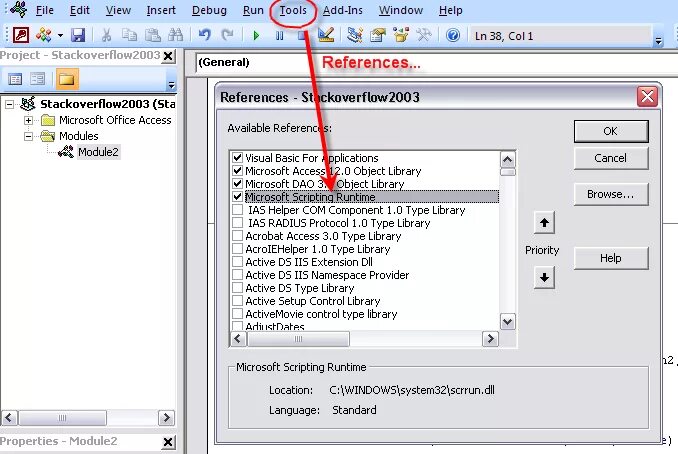678x454 pixels.
Task: Move reference priority up
Action: coord(544,223)
